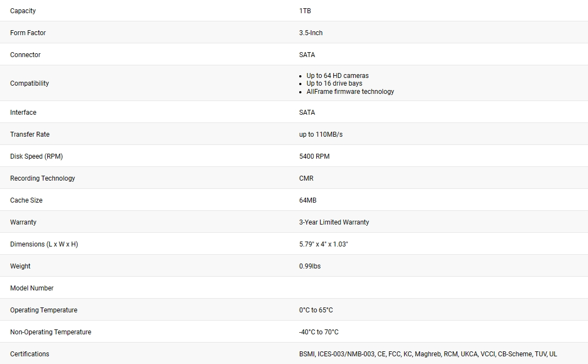Click the Connector row label

[x=25, y=55]
